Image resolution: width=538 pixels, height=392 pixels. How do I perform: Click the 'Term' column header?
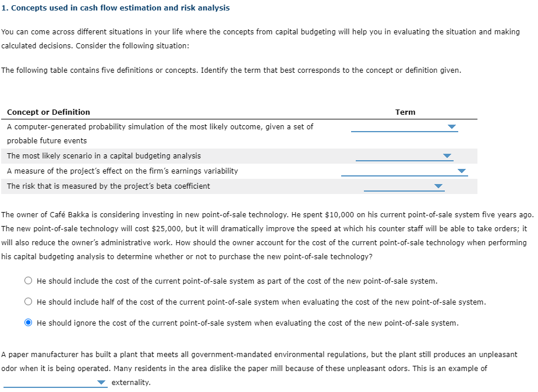[x=405, y=112]
